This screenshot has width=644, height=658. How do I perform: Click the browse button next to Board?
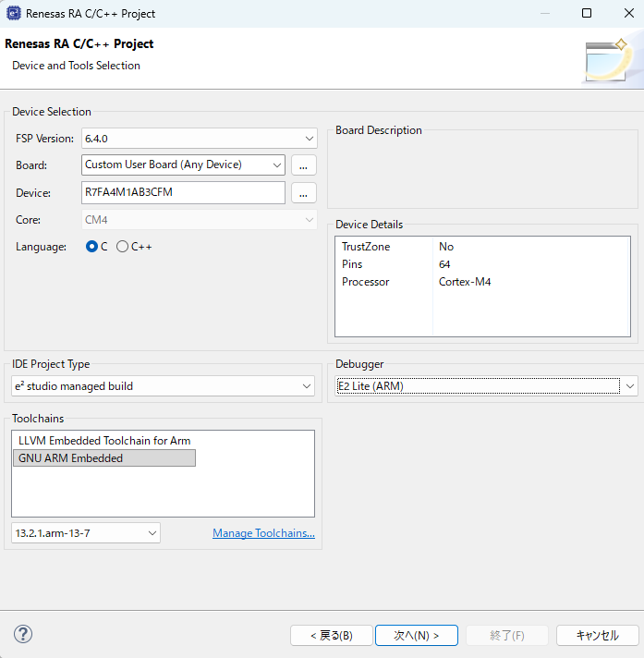click(303, 165)
